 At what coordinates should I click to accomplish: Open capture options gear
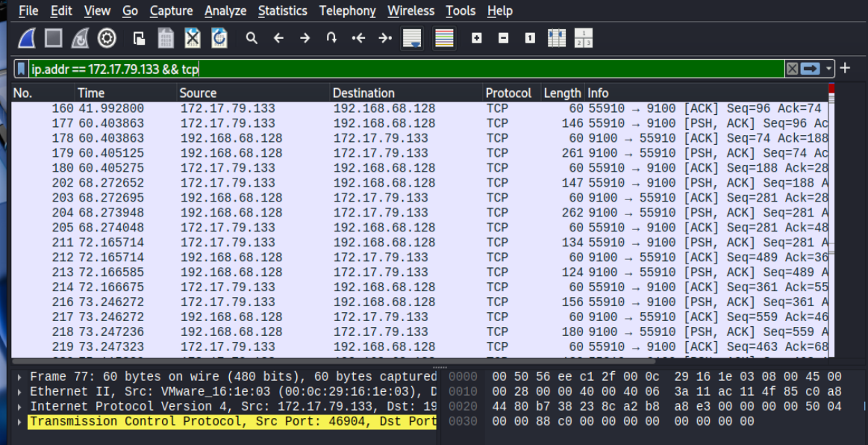pos(107,38)
